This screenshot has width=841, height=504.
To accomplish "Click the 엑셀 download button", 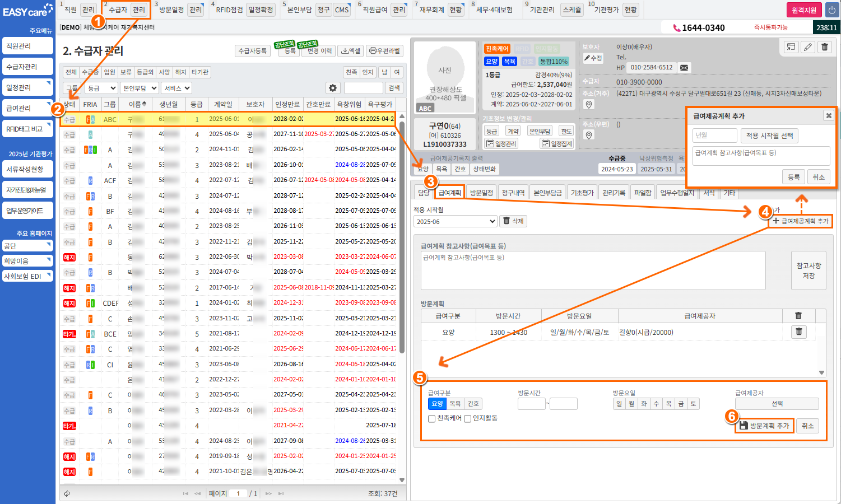I will [x=351, y=51].
